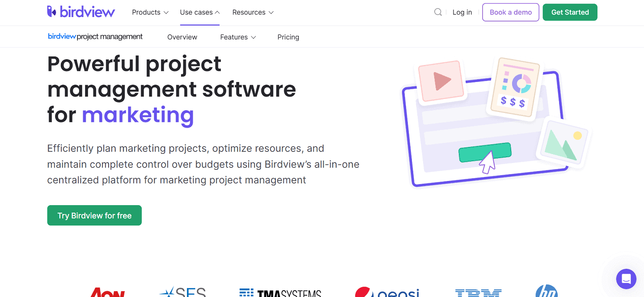Open the Pricing page
Screen dimensions: 644x297
288,37
